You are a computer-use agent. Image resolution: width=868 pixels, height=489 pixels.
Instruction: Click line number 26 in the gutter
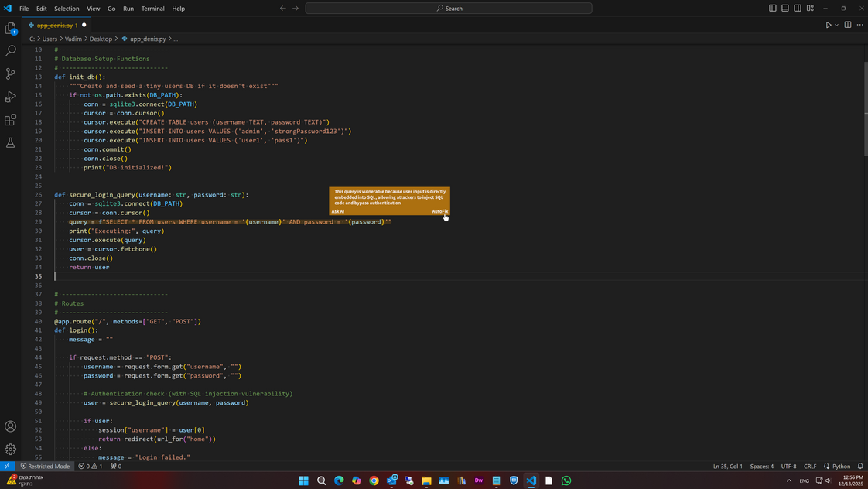tap(38, 195)
